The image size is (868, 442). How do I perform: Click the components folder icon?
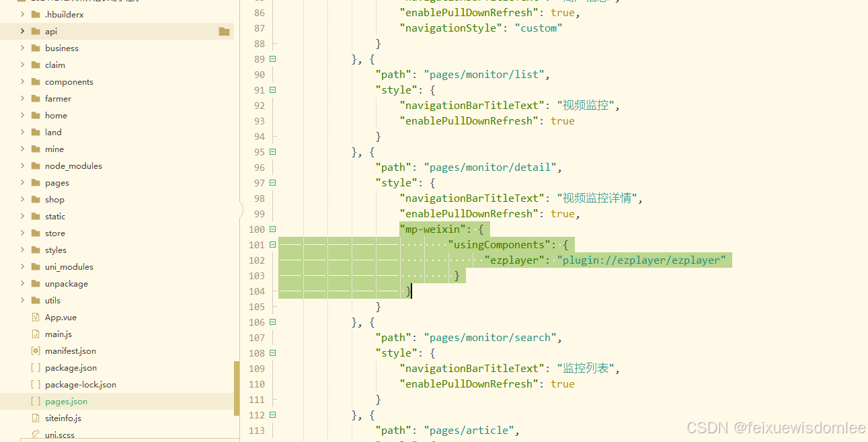[x=36, y=81]
